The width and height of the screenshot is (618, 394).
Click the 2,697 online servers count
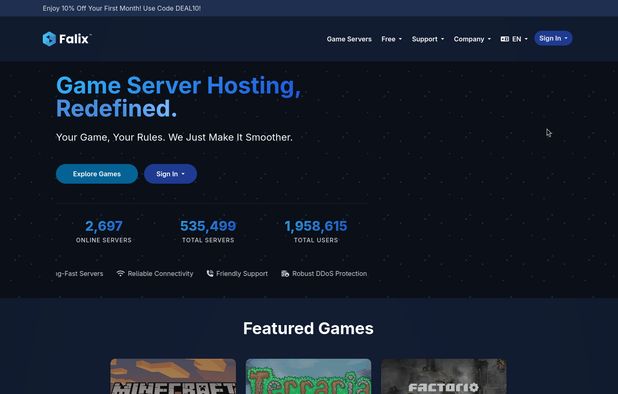point(104,226)
